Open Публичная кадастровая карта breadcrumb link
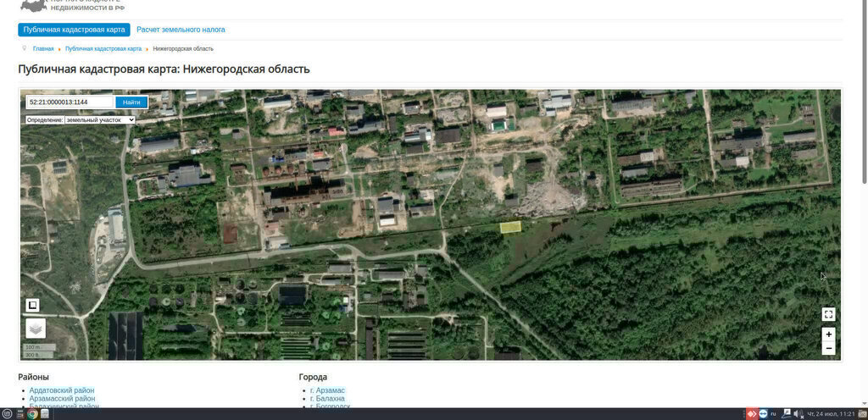This screenshot has height=420, width=868. pyautogui.click(x=103, y=49)
